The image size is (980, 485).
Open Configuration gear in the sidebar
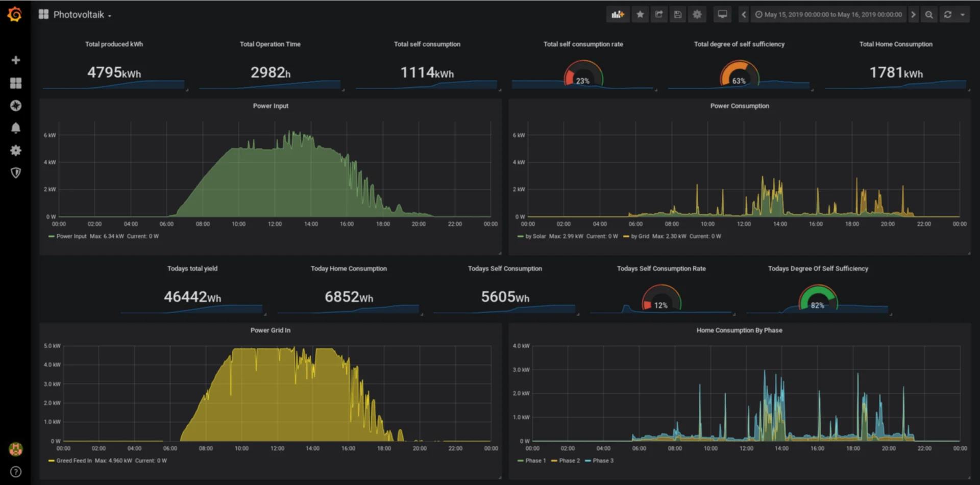coord(16,150)
